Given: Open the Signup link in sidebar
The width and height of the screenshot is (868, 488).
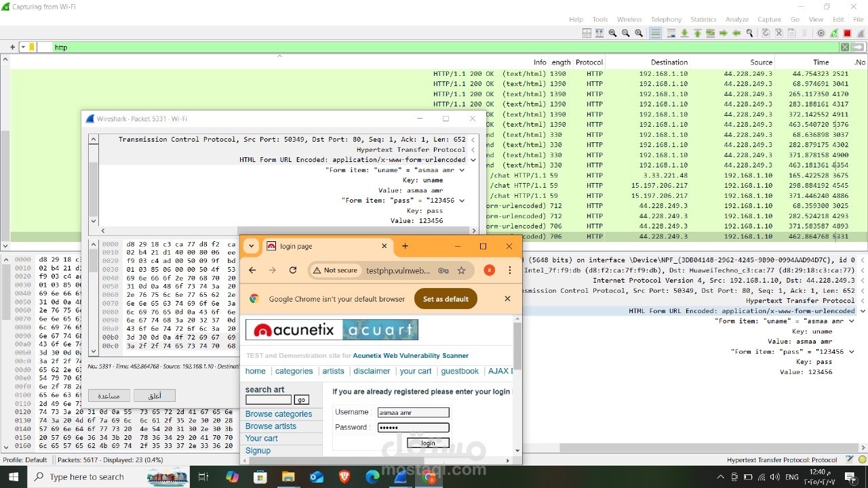Looking at the screenshot, I should (258, 451).
